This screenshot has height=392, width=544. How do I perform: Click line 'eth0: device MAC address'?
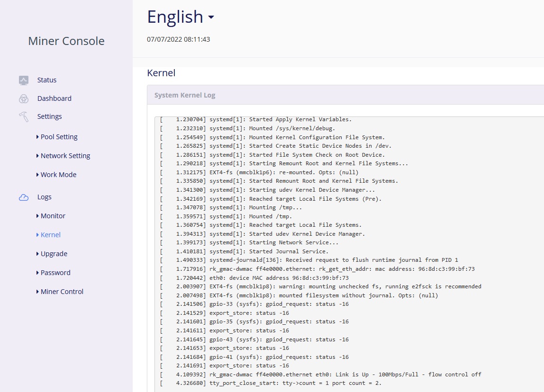254,278
